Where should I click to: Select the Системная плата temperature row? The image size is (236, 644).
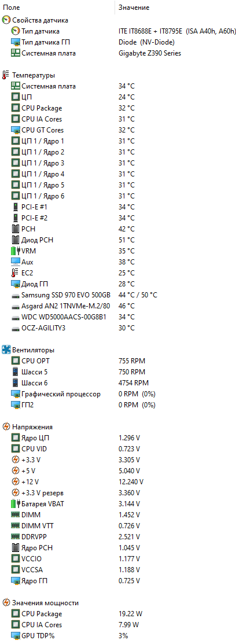coord(118,86)
